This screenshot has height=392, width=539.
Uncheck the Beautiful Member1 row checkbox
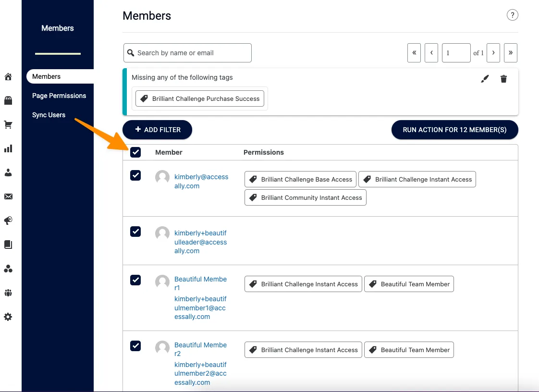click(135, 280)
